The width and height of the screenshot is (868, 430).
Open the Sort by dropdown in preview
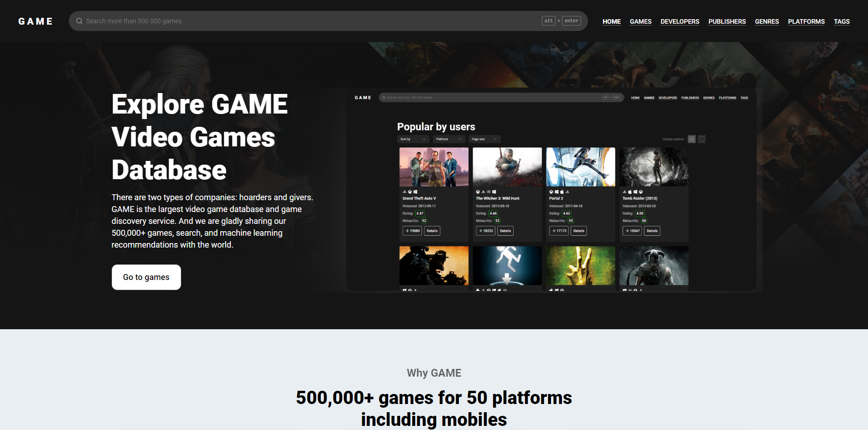pyautogui.click(x=413, y=139)
